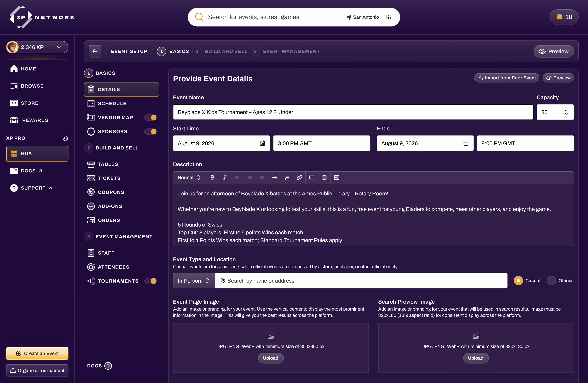The width and height of the screenshot is (588, 383).
Task: Click the top bar Preview button
Action: (x=554, y=51)
